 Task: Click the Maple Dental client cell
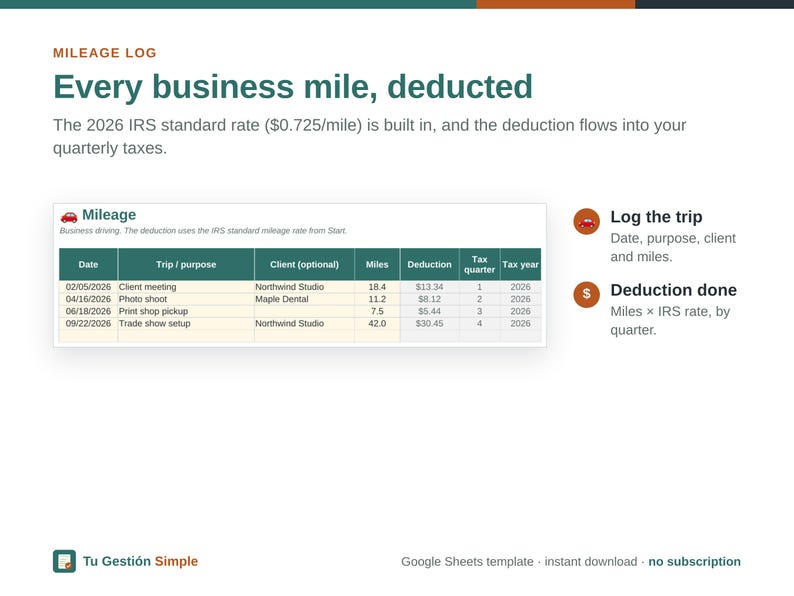(304, 299)
